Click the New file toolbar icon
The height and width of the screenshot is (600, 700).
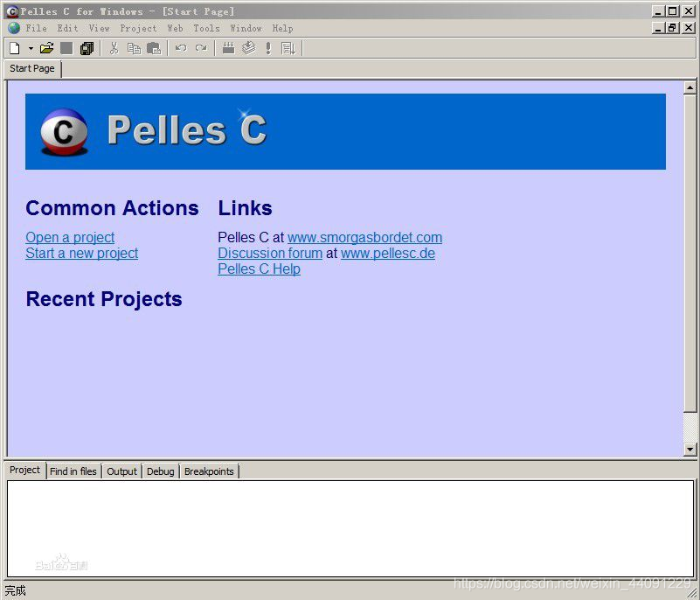15,48
